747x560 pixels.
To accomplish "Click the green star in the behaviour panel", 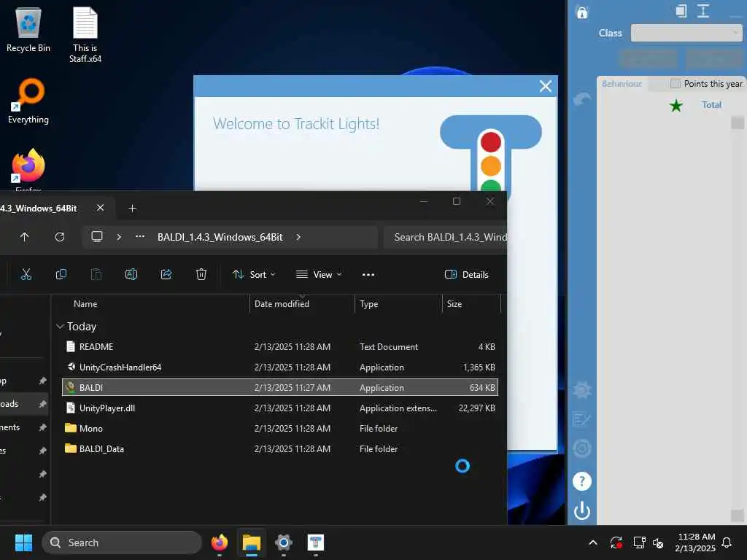I will [676, 105].
